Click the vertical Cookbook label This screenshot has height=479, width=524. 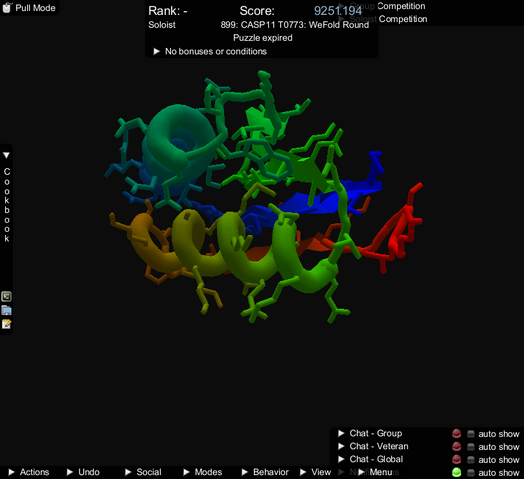7,205
